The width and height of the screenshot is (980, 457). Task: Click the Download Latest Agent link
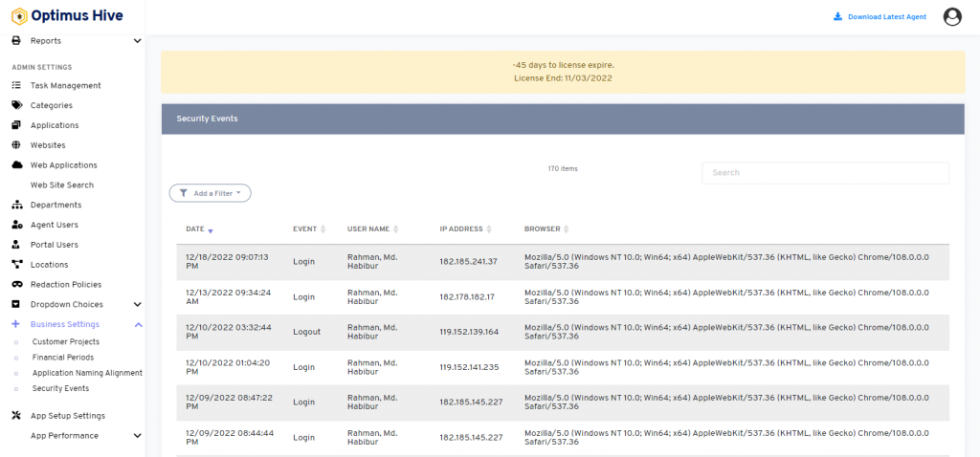click(887, 17)
